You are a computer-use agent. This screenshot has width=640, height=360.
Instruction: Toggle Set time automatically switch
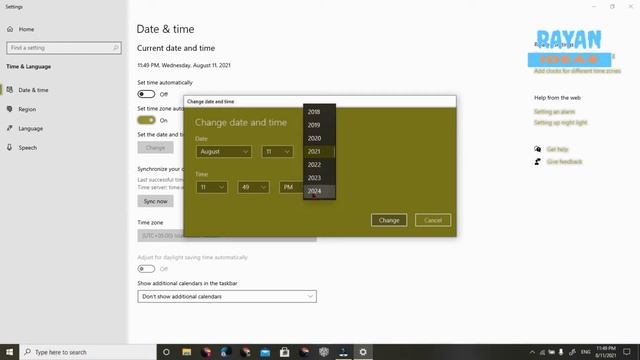pyautogui.click(x=146, y=94)
